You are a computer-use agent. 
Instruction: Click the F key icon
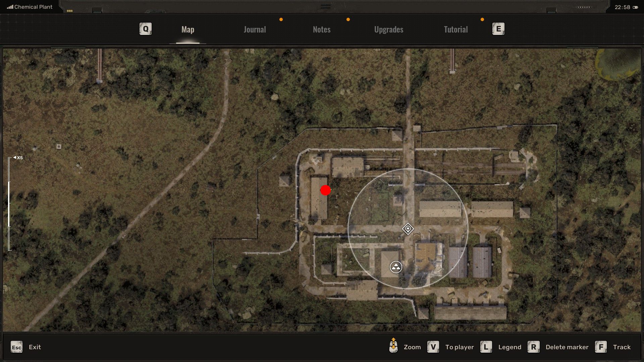click(601, 347)
